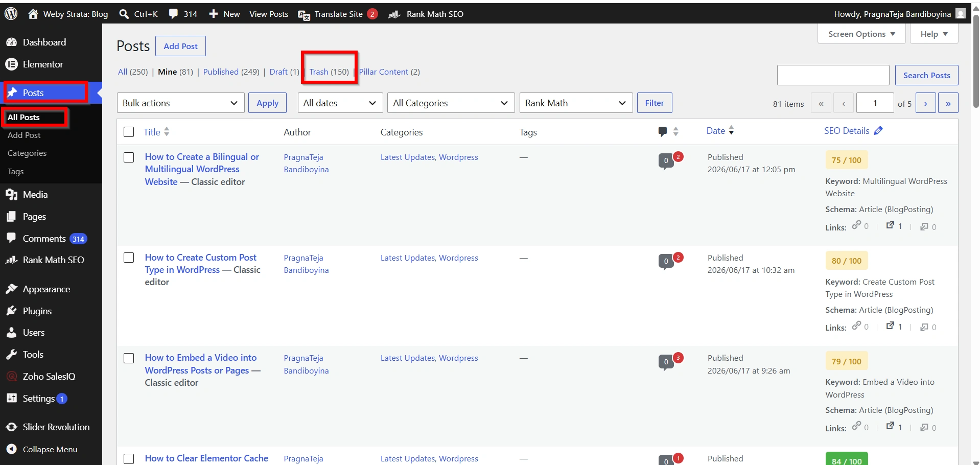Click the Apply bulk action button
Image resolution: width=980 pixels, height=465 pixels.
(x=268, y=103)
